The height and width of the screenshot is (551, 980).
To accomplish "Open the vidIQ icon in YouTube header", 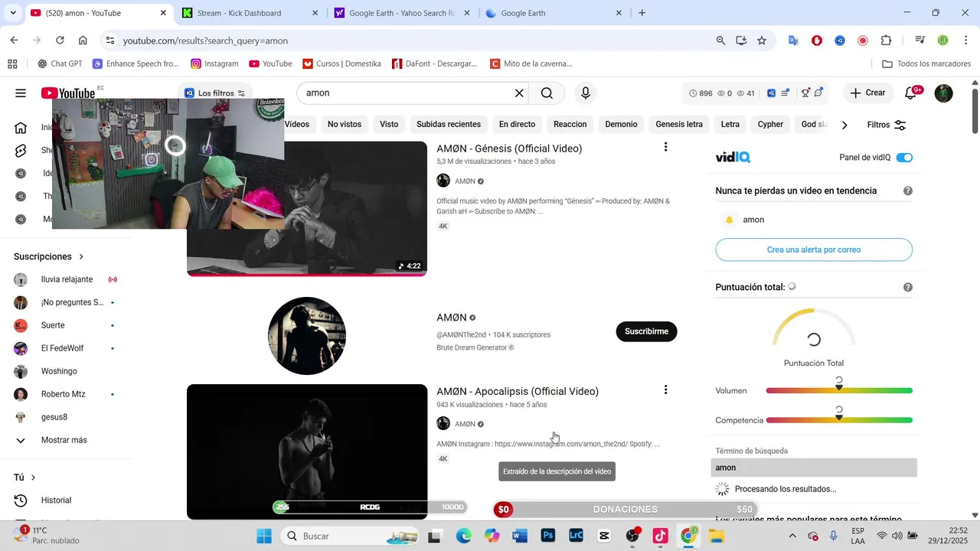I will (771, 93).
